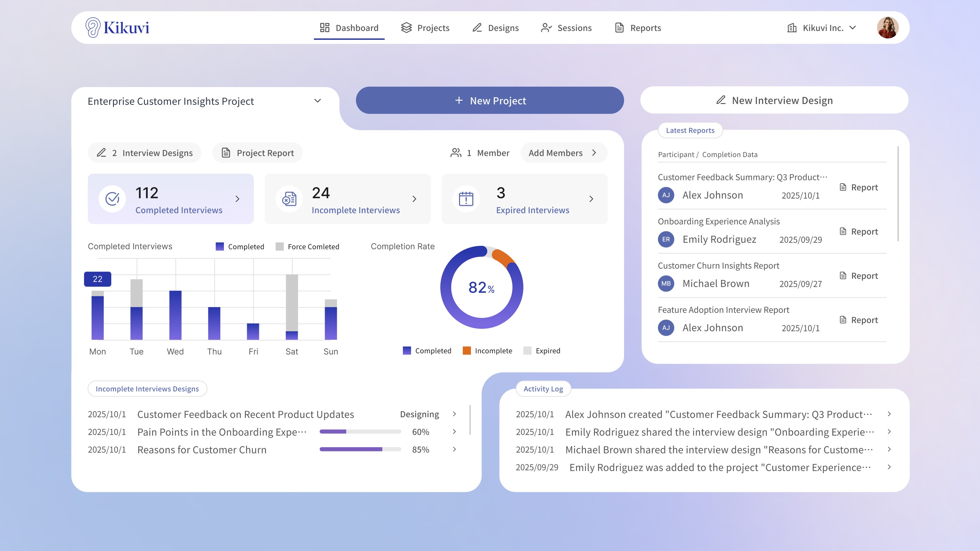Expand the Reasons for Customer Churn row chevron

[x=454, y=449]
